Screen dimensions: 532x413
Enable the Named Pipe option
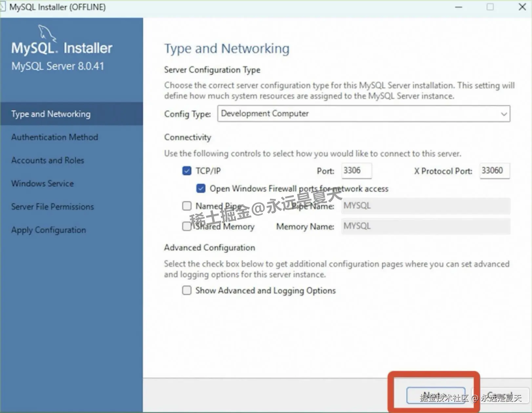pyautogui.click(x=187, y=206)
